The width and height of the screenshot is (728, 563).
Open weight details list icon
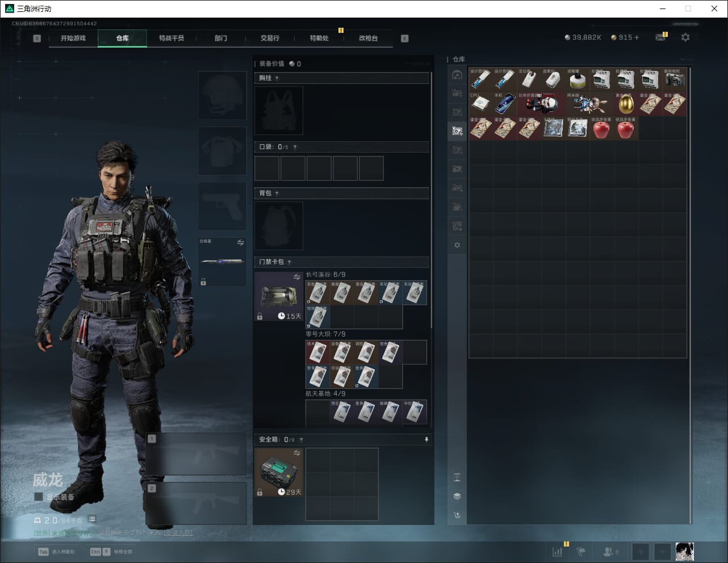92,519
